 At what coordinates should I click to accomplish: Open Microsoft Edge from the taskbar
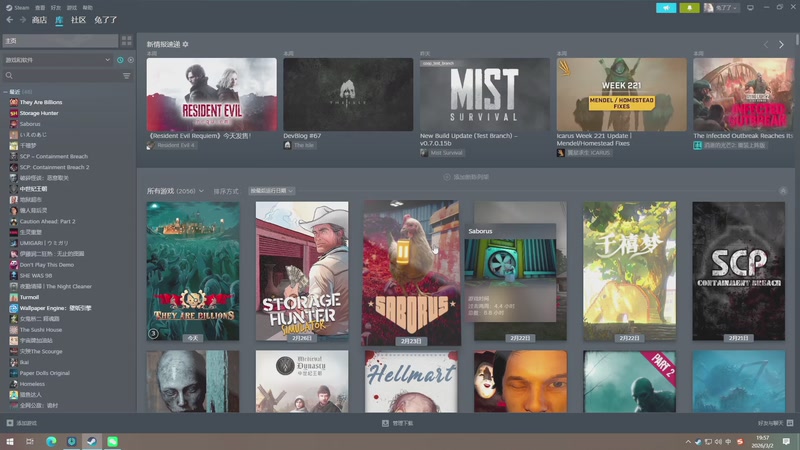tap(51, 441)
